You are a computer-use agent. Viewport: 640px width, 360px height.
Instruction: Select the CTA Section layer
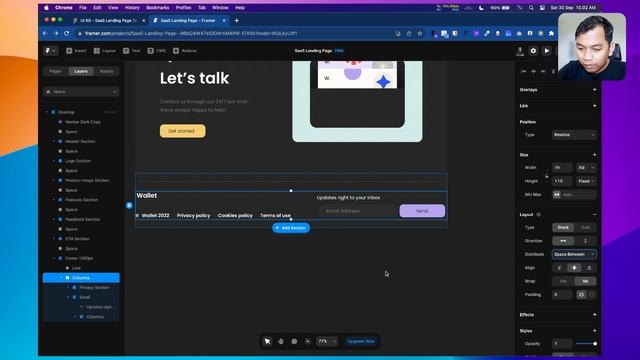point(77,239)
